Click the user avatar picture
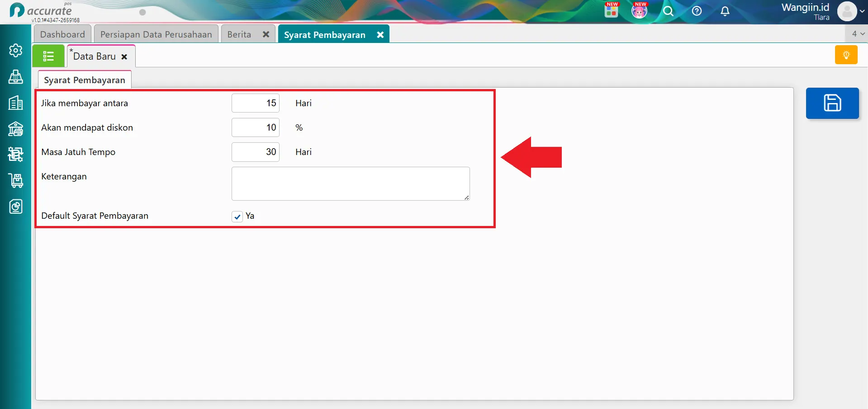Screen dimensions: 868x409 click(847, 11)
